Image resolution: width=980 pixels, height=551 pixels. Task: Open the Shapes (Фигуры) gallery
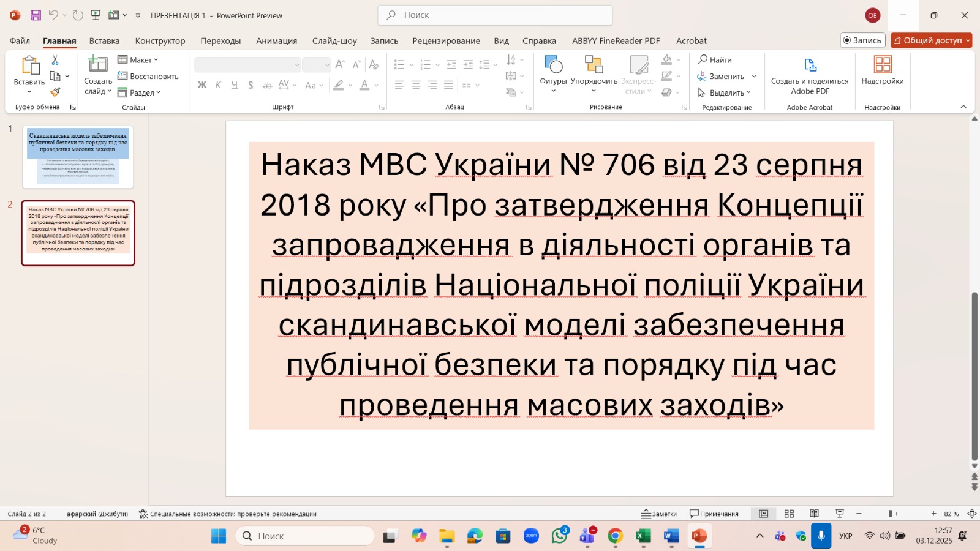coord(553,71)
